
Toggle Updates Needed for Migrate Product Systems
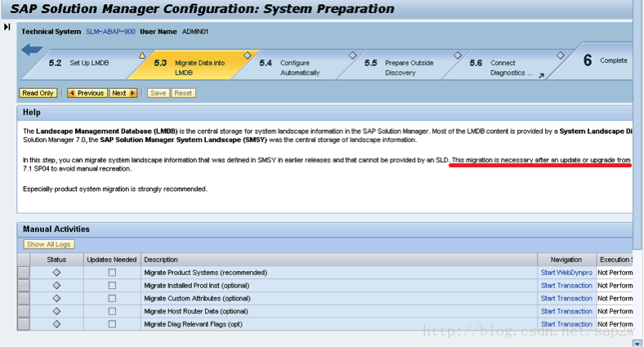112,273
